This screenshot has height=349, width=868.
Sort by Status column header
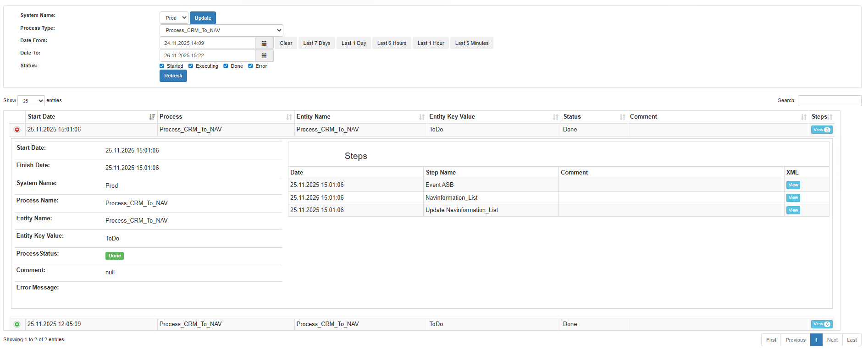[594, 117]
